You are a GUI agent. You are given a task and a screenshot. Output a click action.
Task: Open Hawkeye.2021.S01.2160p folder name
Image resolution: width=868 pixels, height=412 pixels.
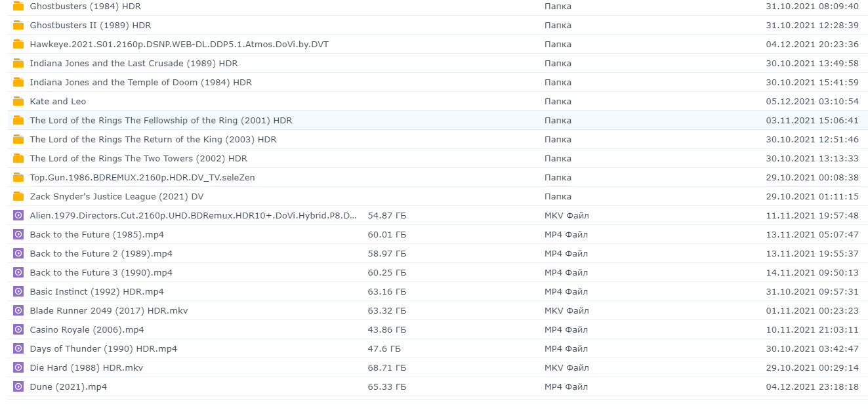click(x=179, y=45)
